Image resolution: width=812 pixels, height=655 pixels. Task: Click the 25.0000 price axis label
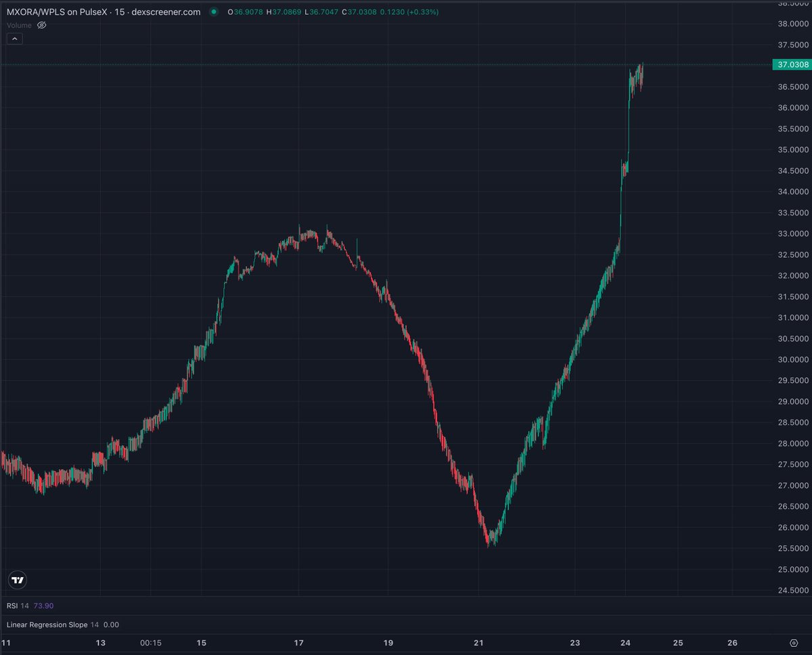click(792, 570)
